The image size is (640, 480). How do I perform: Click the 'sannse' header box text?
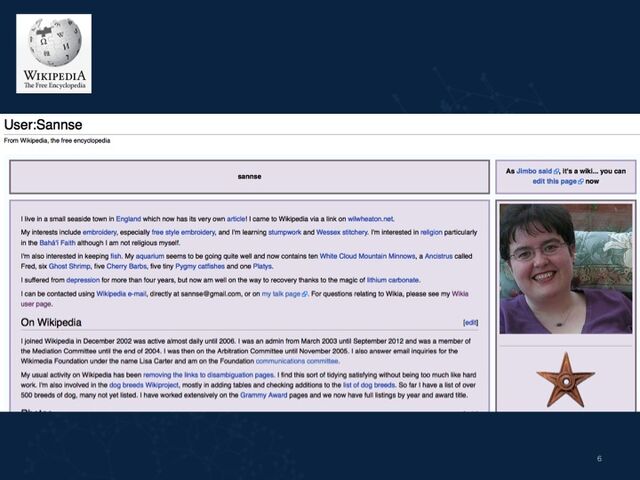click(249, 176)
